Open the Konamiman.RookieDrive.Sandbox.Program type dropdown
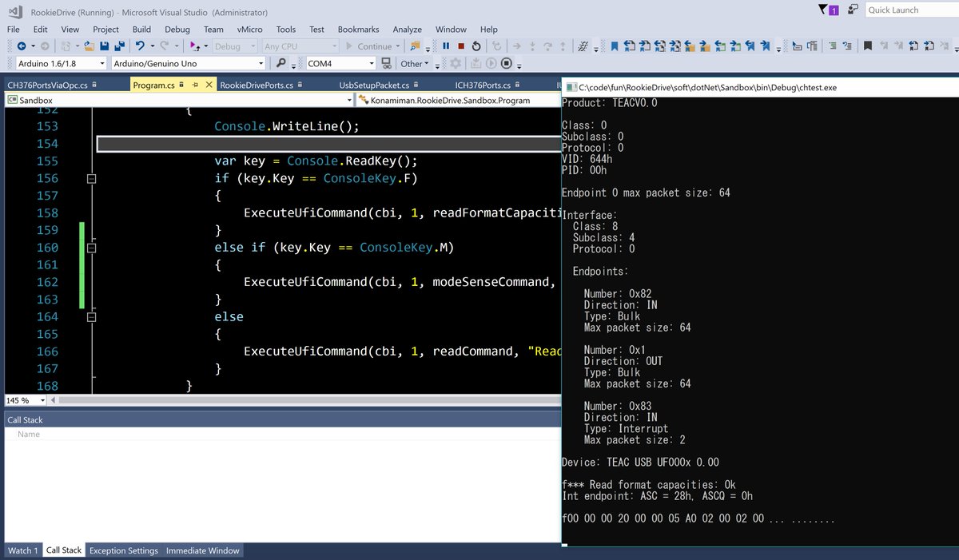Viewport: 959px width, 560px height. 458,100
